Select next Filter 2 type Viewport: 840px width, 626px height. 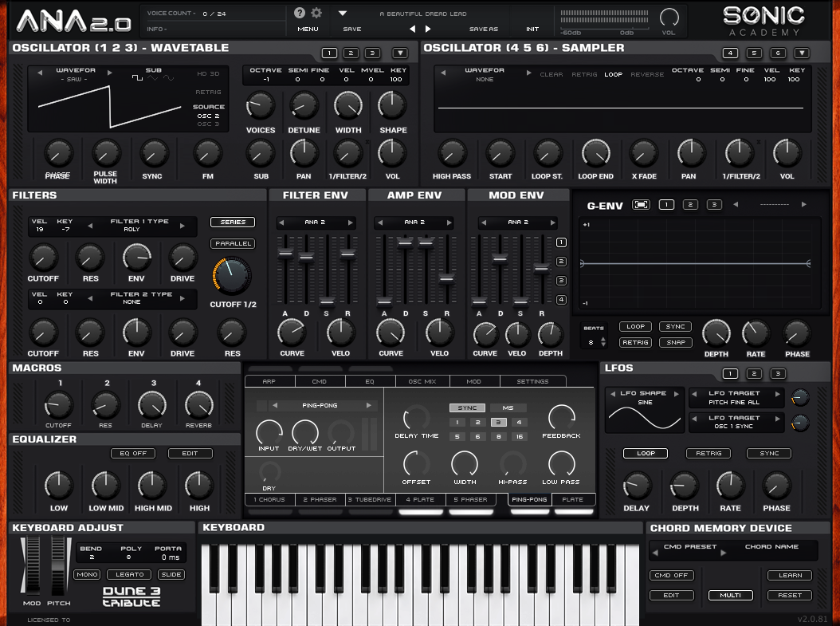183,298
